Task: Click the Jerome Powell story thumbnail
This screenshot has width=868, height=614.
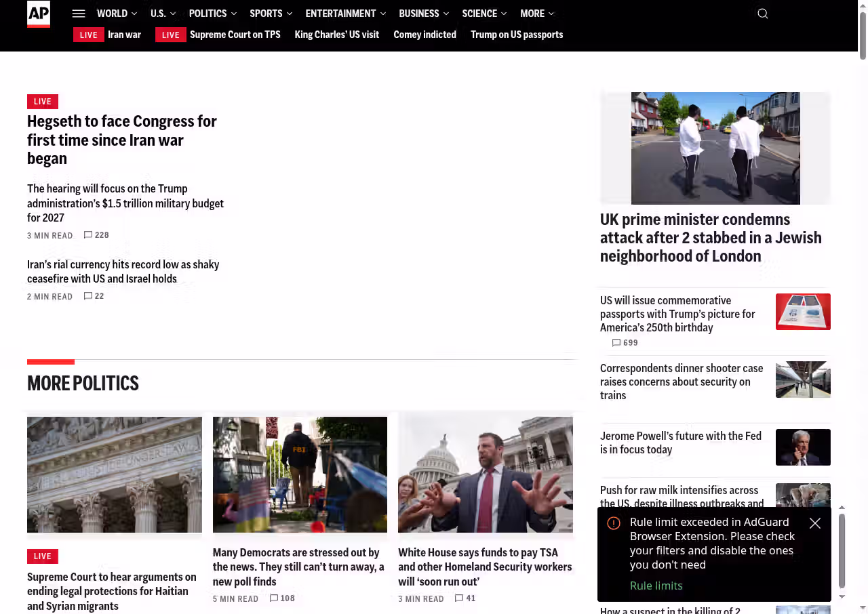Action: coord(803,447)
